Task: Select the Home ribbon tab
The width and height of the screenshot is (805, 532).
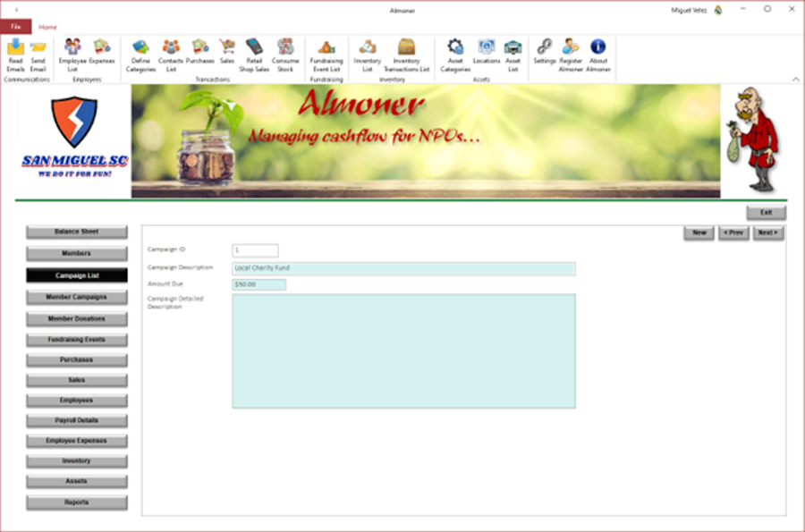Action: pos(47,27)
